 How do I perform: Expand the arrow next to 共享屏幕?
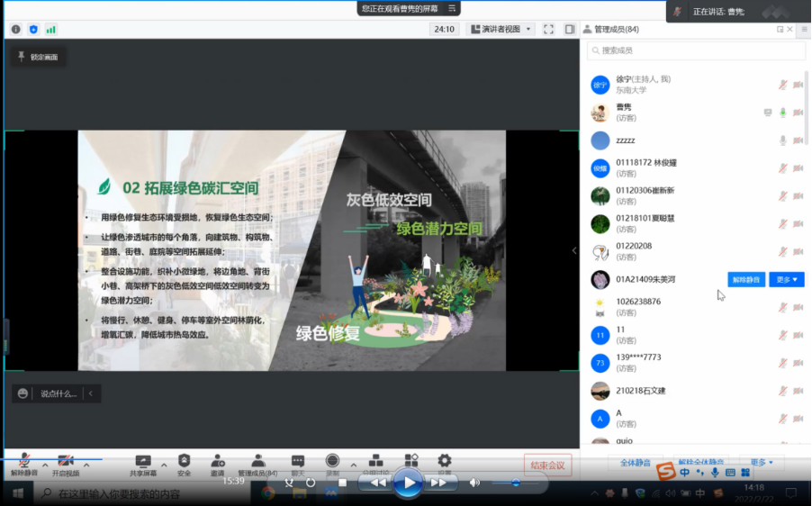pos(163,465)
